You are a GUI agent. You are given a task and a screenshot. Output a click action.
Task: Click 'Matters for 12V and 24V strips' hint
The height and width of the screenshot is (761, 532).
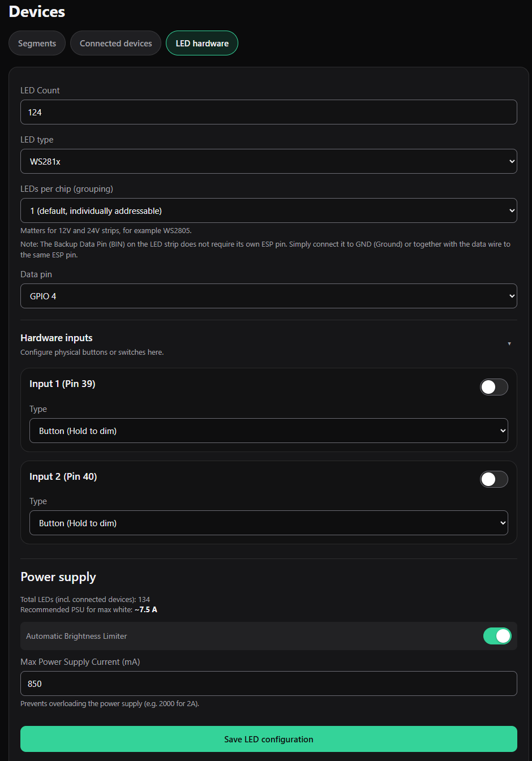[x=106, y=230]
